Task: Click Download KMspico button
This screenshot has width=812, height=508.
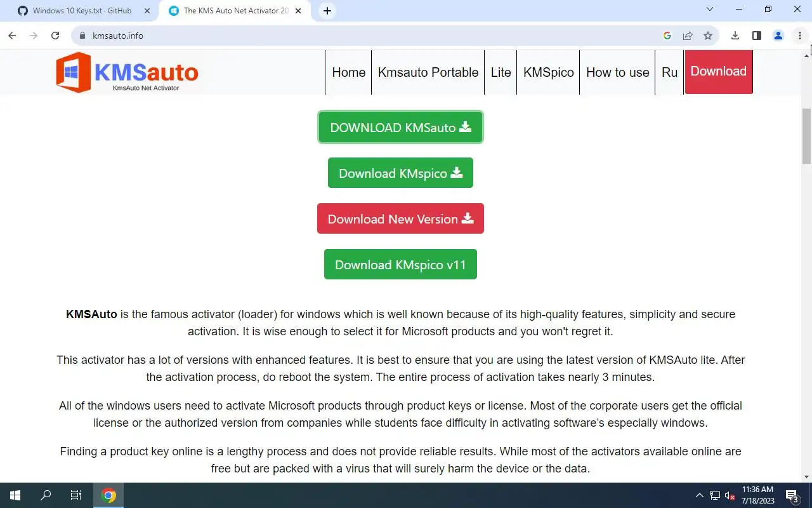Action: (x=400, y=173)
